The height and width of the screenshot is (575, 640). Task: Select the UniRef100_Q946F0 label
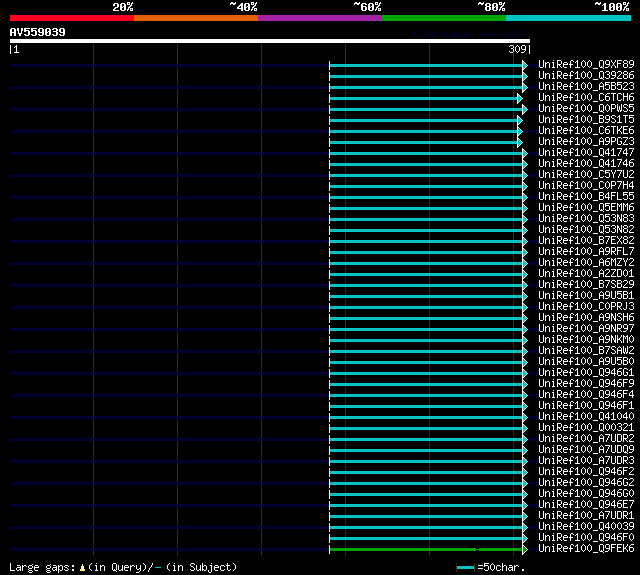pyautogui.click(x=586, y=538)
